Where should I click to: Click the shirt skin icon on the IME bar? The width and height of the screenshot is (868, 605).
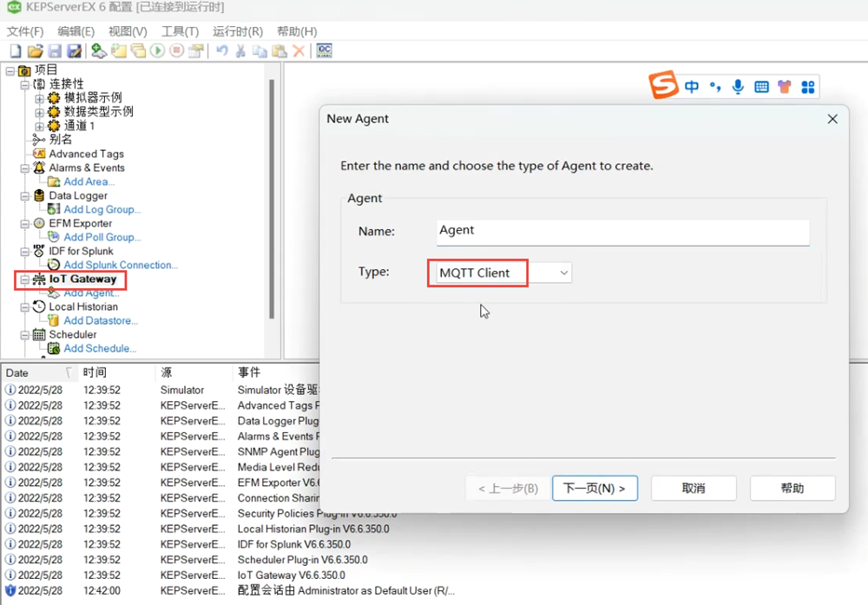785,87
